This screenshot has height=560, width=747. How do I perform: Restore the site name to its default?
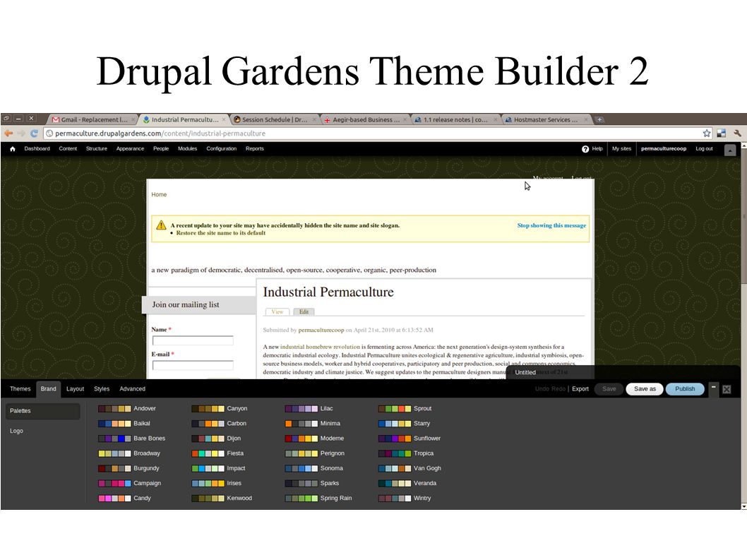220,233
